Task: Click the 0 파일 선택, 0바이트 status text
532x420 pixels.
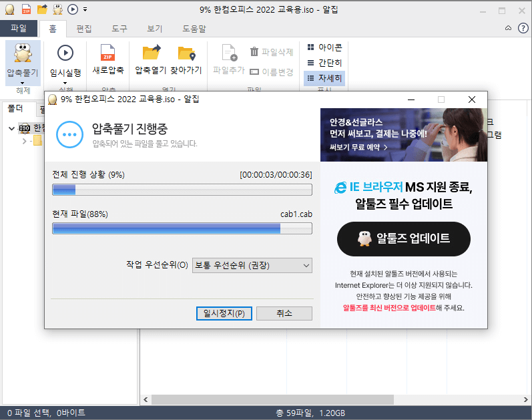Action: (x=46, y=413)
